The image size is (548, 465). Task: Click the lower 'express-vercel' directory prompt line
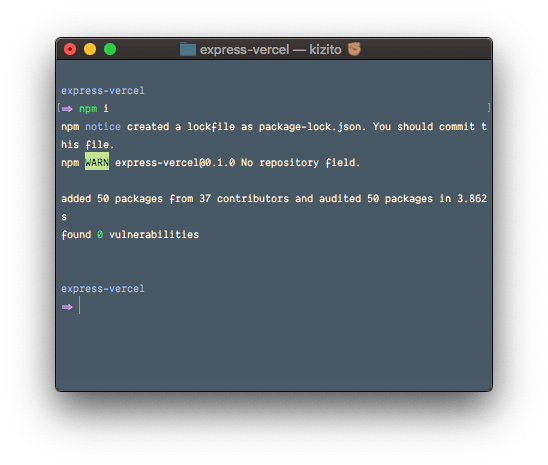(x=103, y=289)
